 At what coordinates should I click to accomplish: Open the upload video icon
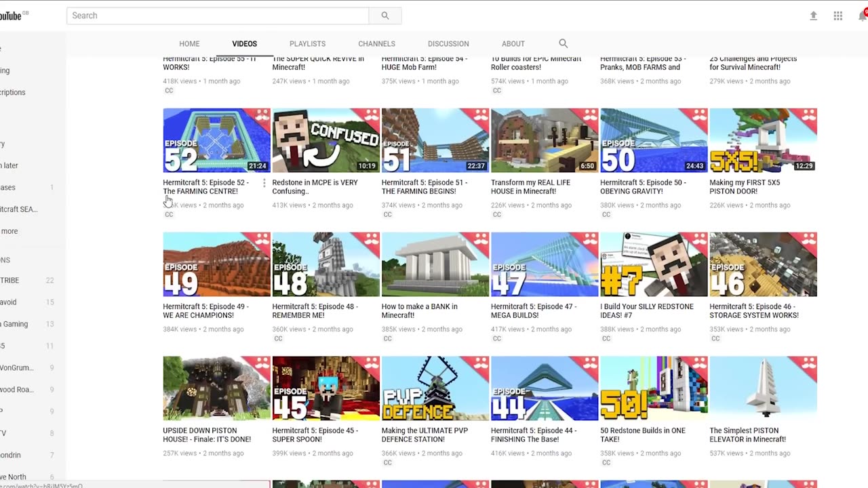(x=813, y=16)
